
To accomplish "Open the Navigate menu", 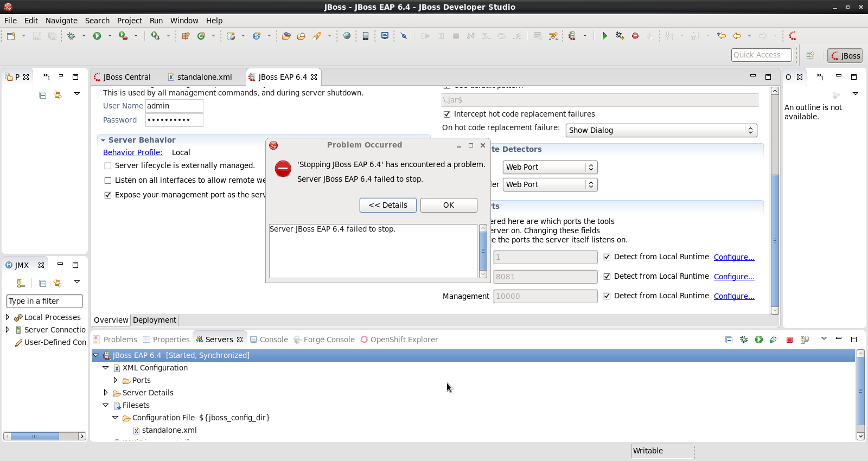I will (61, 21).
